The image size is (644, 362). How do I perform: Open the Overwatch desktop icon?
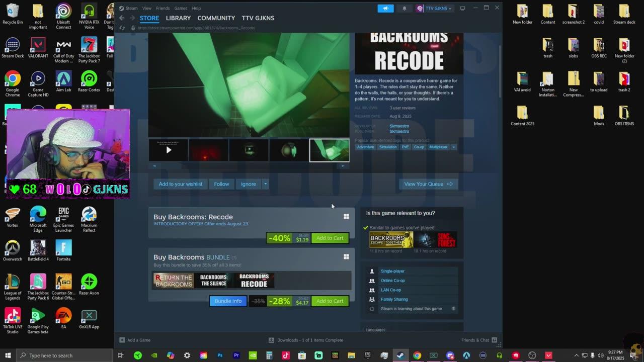(13, 251)
